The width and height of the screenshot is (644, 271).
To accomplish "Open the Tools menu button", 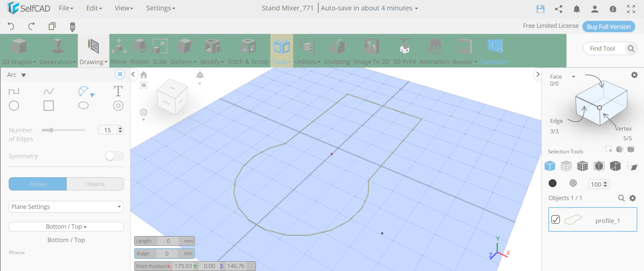I will coord(282,51).
